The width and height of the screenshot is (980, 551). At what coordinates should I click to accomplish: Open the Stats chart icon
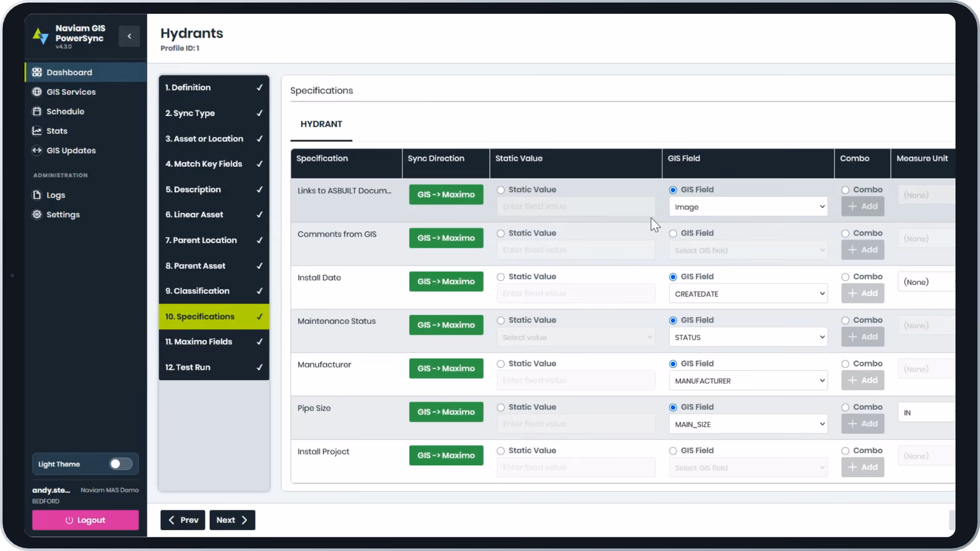pos(37,131)
